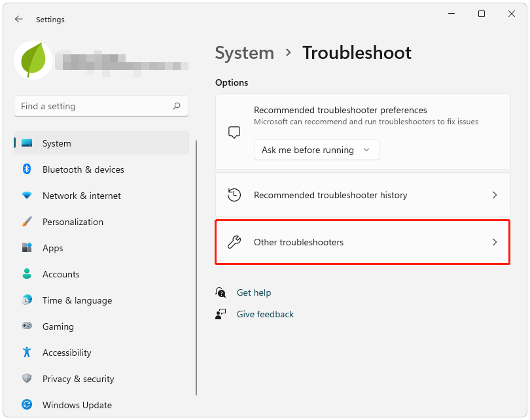Open Other troubleshooters
The image size is (530, 420).
pos(362,242)
